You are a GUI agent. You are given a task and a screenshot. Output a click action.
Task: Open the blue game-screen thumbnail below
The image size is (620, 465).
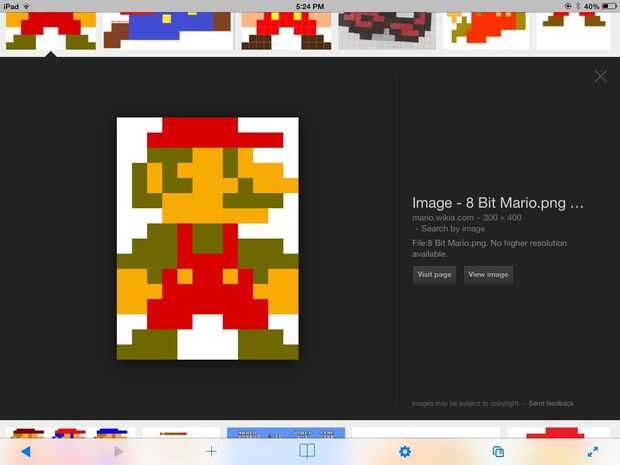point(285,433)
